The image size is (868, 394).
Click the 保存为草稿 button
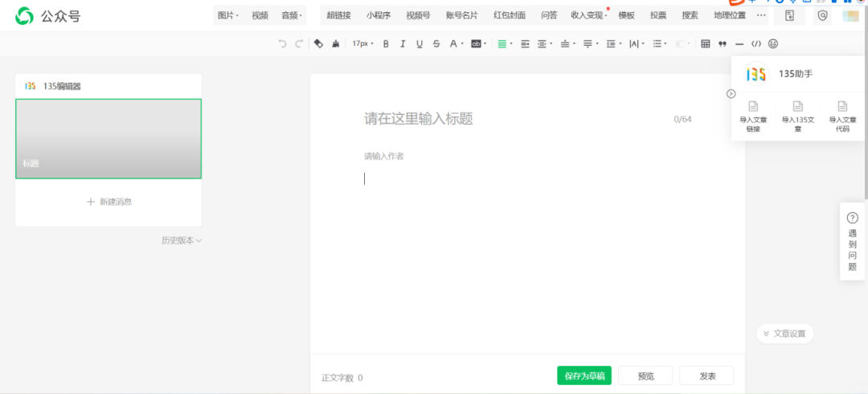584,376
